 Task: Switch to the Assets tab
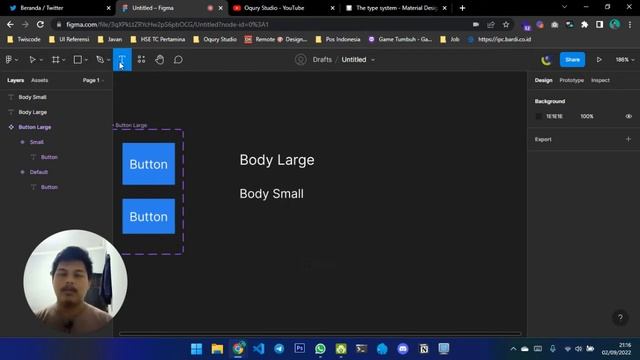pyautogui.click(x=40, y=80)
